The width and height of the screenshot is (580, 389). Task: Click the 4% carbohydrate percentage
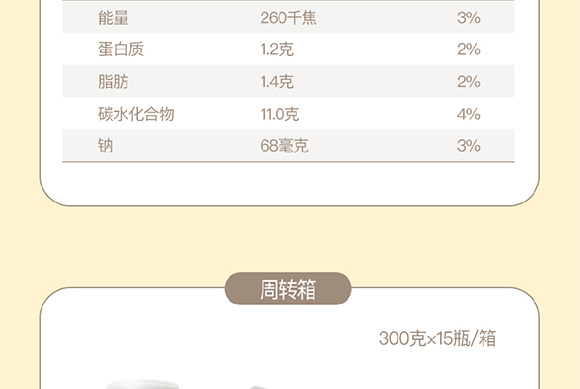click(x=469, y=114)
